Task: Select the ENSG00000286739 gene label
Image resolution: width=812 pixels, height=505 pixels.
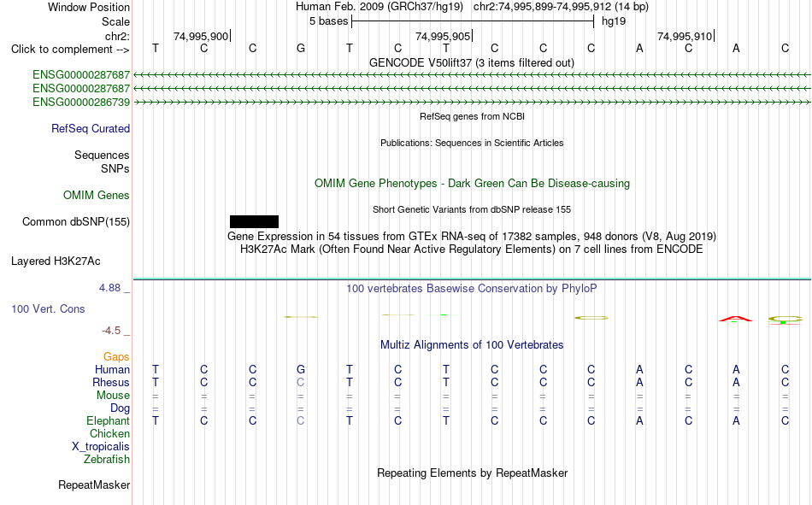Action: [x=81, y=102]
